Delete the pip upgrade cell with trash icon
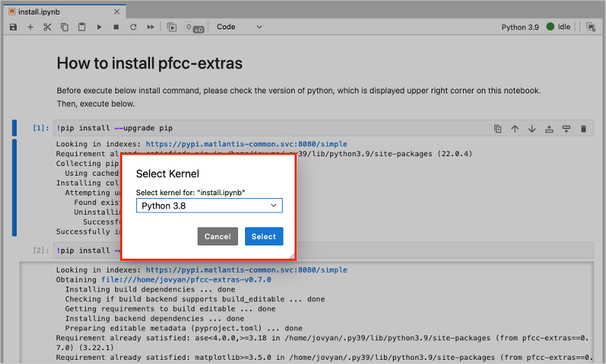Image resolution: width=606 pixels, height=364 pixels. click(x=582, y=128)
